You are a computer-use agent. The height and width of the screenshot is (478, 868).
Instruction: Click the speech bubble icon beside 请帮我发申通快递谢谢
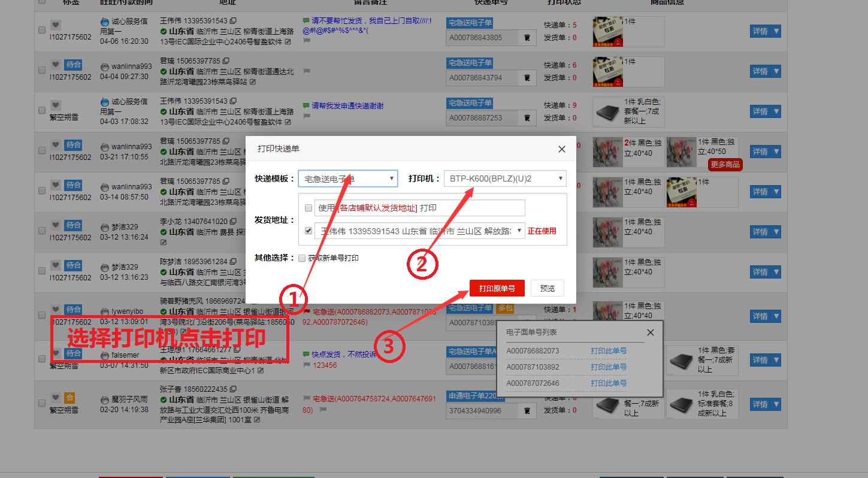coord(307,106)
